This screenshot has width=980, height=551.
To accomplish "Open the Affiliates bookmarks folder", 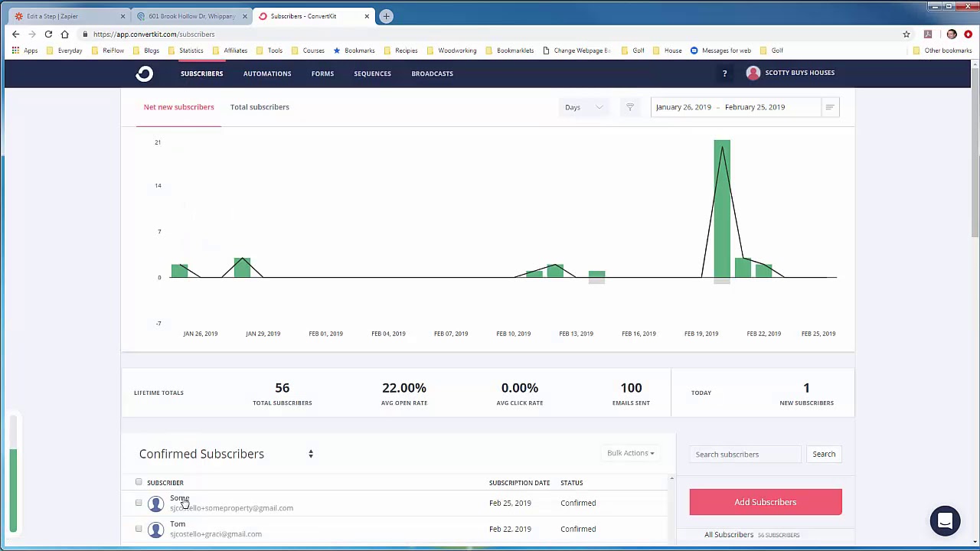I will coord(229,51).
